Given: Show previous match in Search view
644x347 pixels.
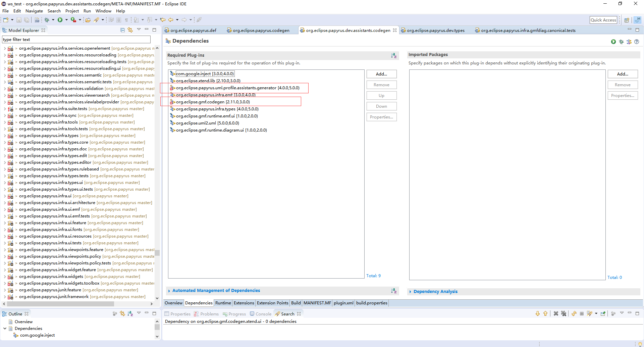Looking at the screenshot, I should (545, 313).
